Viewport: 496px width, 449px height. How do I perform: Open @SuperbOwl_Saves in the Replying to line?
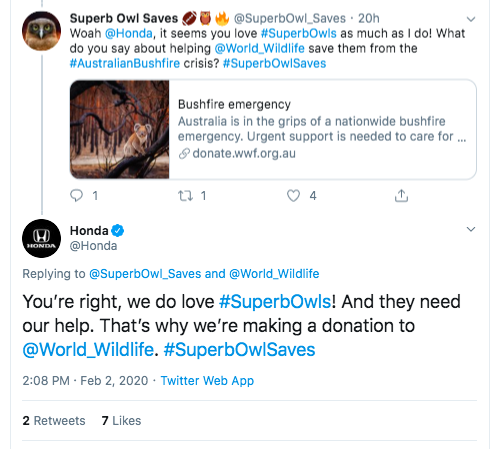coord(145,274)
